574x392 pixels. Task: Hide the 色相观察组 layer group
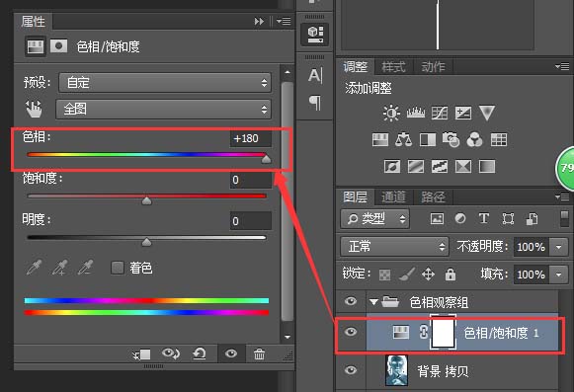[351, 301]
